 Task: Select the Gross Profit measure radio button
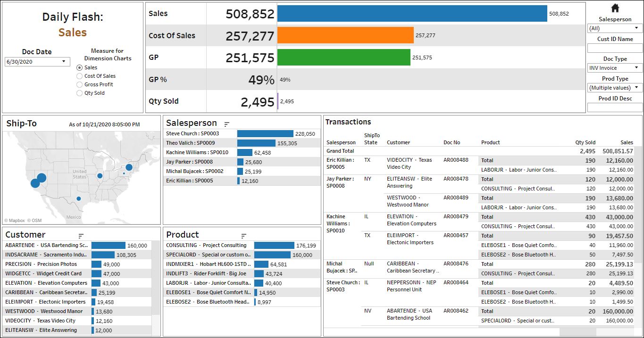tap(79, 84)
